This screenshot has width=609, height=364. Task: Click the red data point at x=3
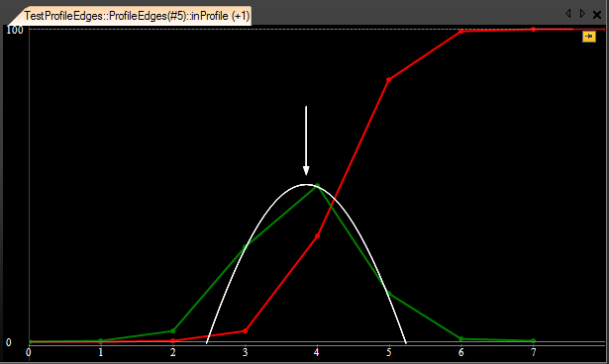click(245, 330)
